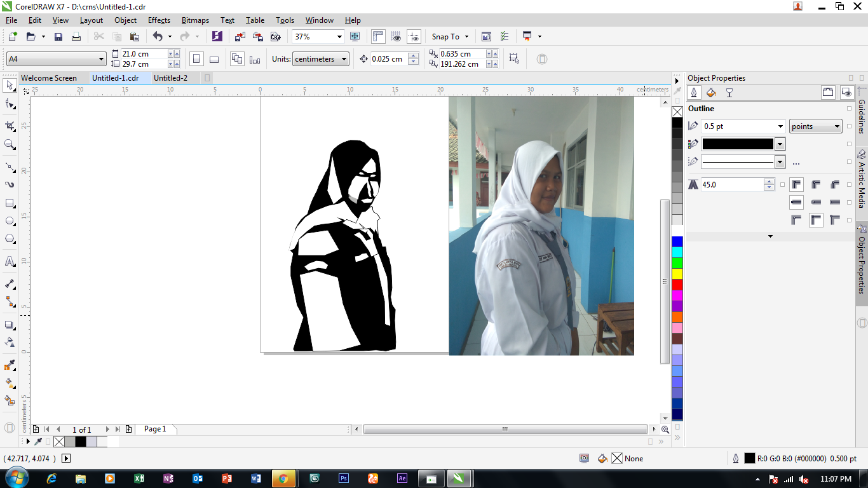The width and height of the screenshot is (868, 488).
Task: Click the blue swatch in color palette
Action: coord(677,241)
